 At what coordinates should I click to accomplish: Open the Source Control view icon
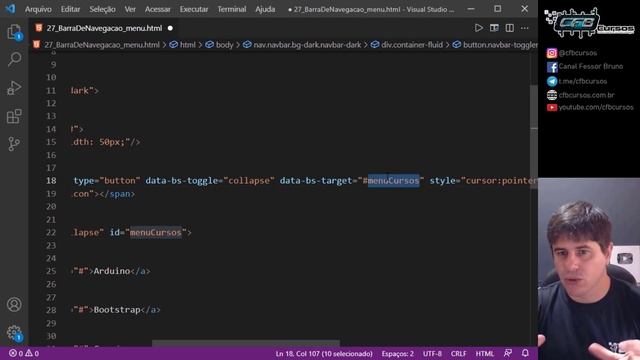[14, 144]
